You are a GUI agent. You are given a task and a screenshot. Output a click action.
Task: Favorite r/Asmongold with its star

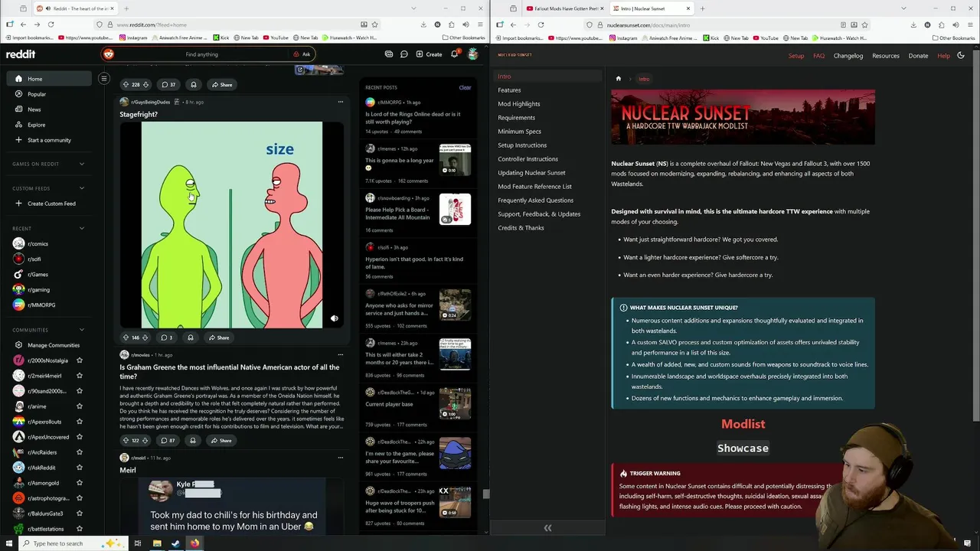(79, 483)
